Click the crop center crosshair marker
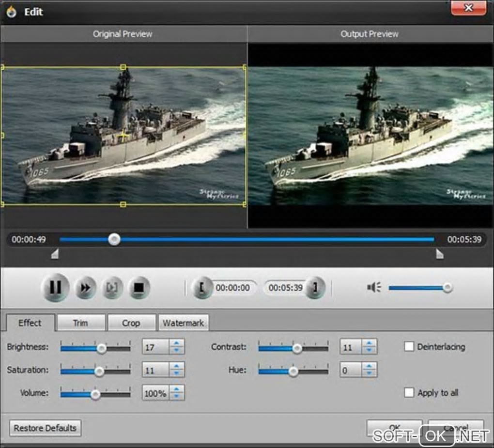The width and height of the screenshot is (494, 448). [x=123, y=136]
